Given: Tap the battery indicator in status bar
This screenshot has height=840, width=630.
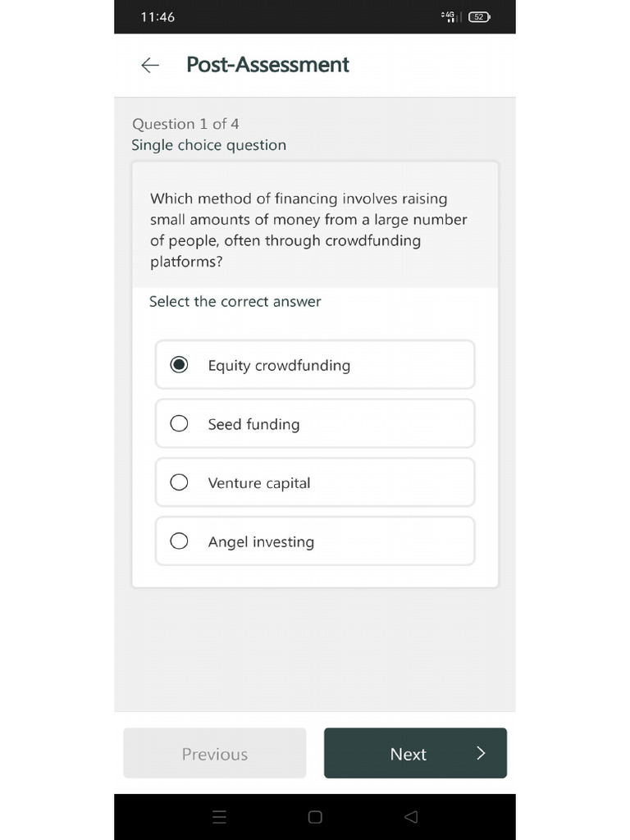Looking at the screenshot, I should pyautogui.click(x=478, y=17).
